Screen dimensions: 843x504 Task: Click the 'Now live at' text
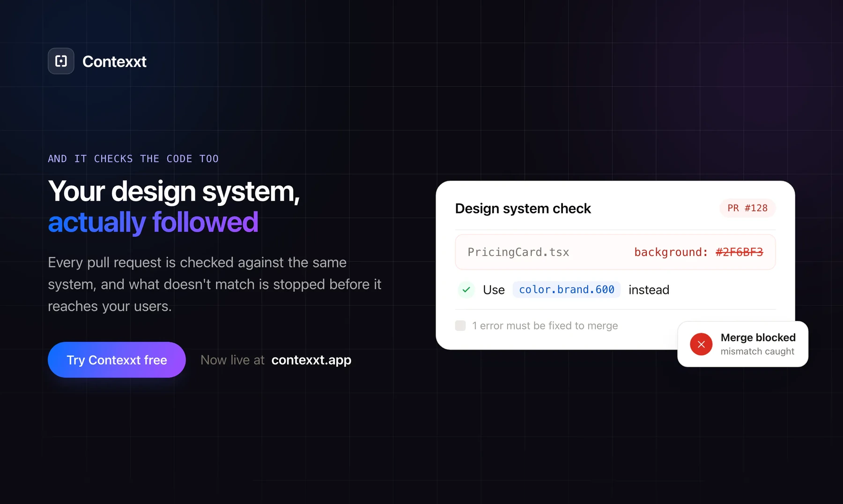click(232, 360)
